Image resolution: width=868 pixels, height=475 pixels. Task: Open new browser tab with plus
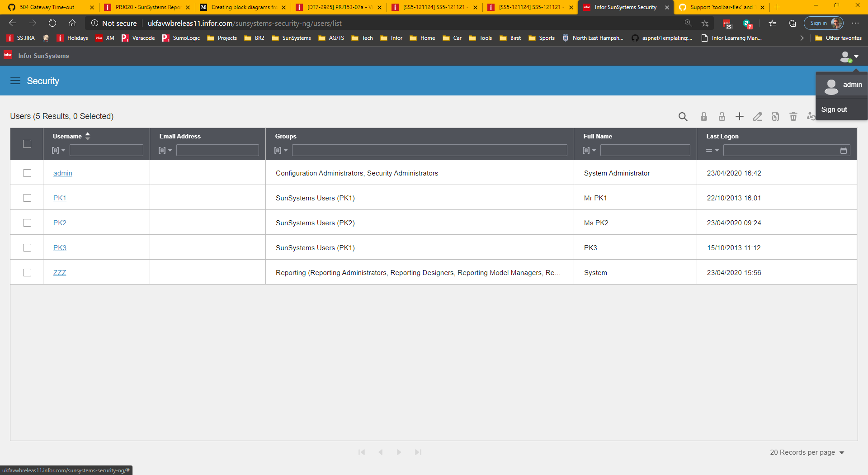tap(777, 7)
